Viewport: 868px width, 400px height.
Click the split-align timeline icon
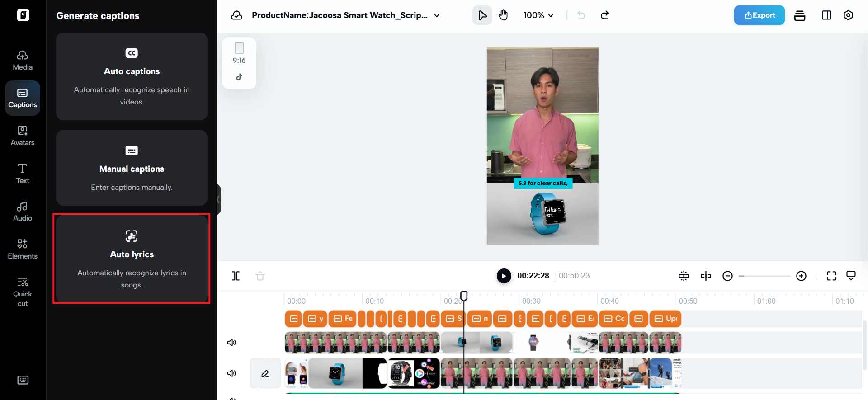(x=706, y=276)
